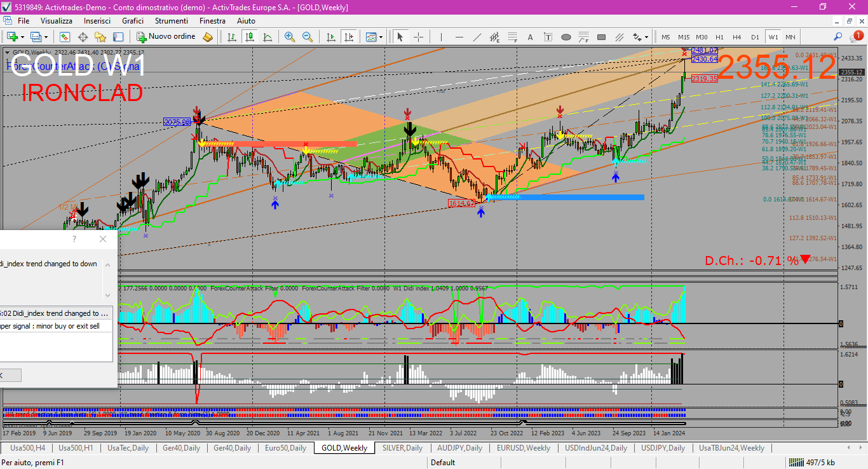Viewport: 868px width, 469px height.
Task: Zoom in on the chart
Action: [290, 37]
